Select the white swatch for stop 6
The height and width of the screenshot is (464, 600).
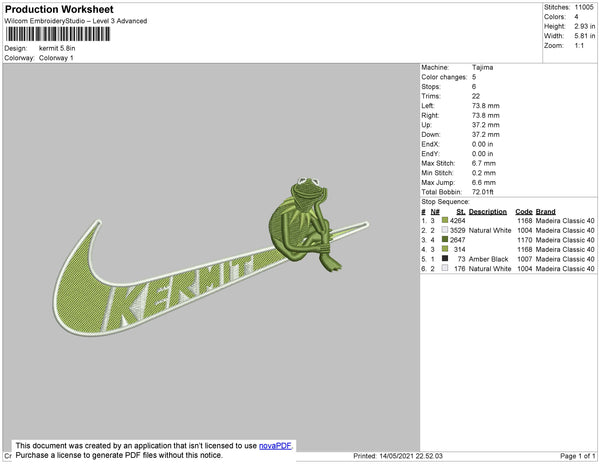pyautogui.click(x=445, y=268)
